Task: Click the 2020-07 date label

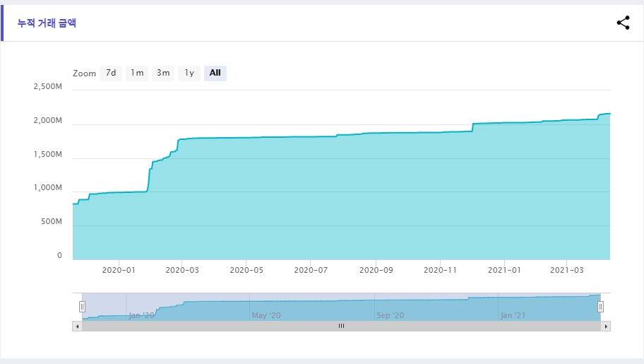Action: pos(311,270)
